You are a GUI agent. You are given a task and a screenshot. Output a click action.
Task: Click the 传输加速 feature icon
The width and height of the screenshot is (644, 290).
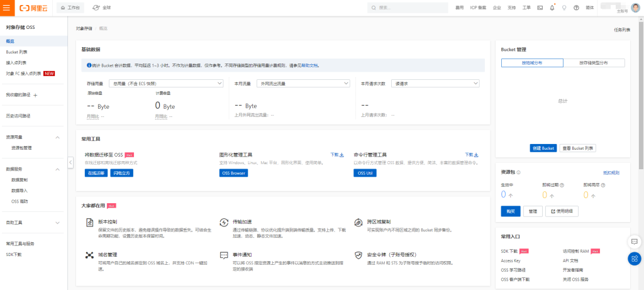(x=224, y=223)
